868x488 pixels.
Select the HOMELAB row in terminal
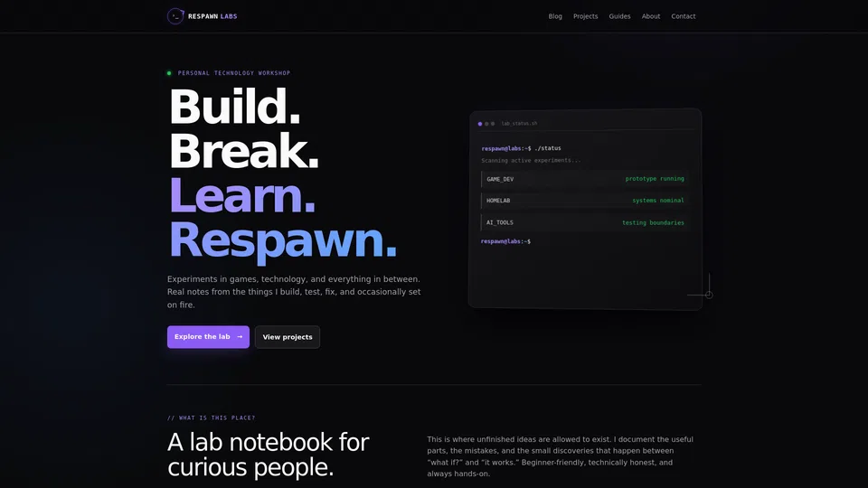(585, 201)
